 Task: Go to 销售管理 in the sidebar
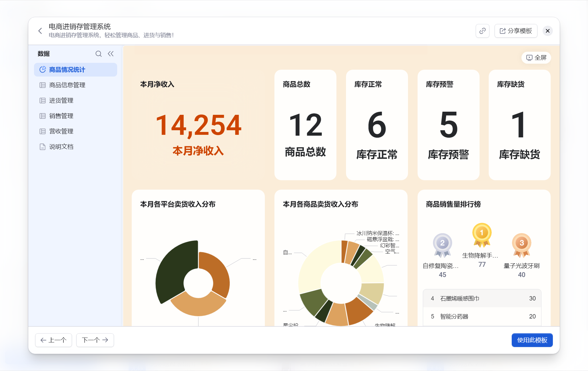61,116
